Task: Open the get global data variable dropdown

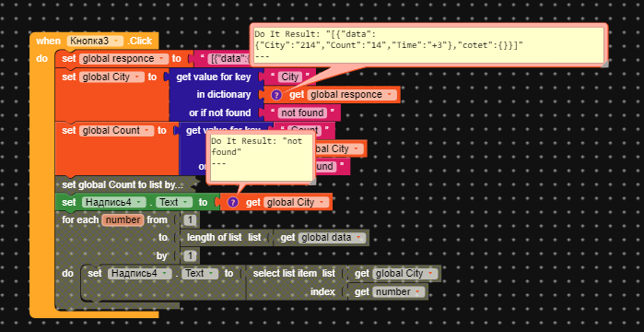Action: pos(332,238)
